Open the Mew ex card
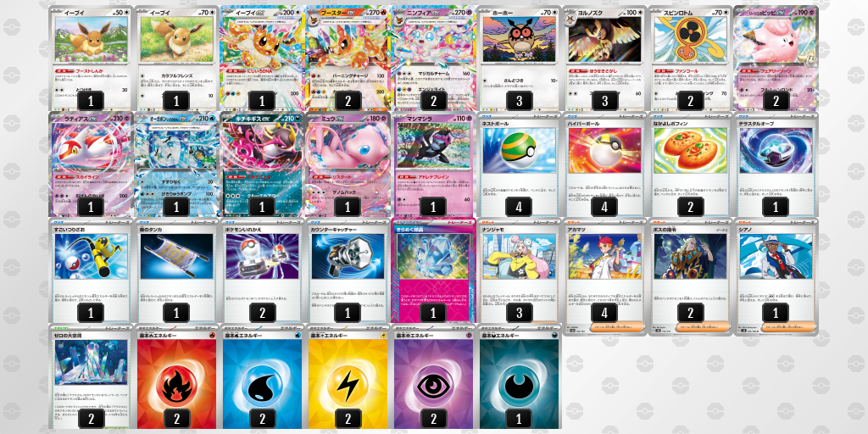This screenshot has height=434, width=868. [x=348, y=164]
